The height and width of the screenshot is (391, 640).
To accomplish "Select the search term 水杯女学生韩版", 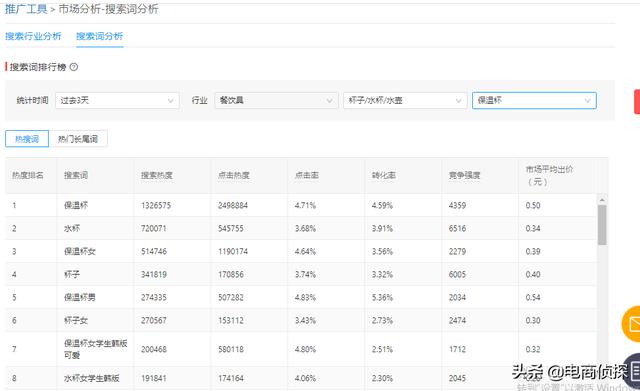I will 92,378.
